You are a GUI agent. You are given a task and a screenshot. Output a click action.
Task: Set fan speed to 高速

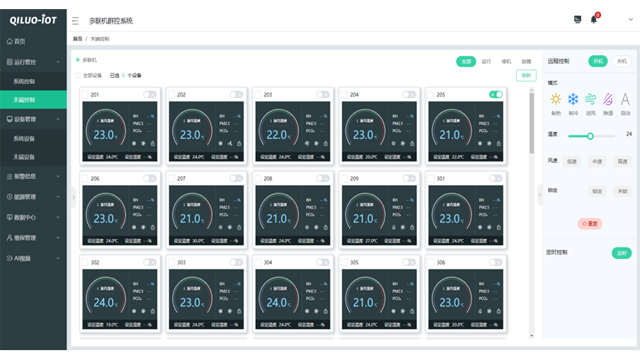tap(622, 162)
